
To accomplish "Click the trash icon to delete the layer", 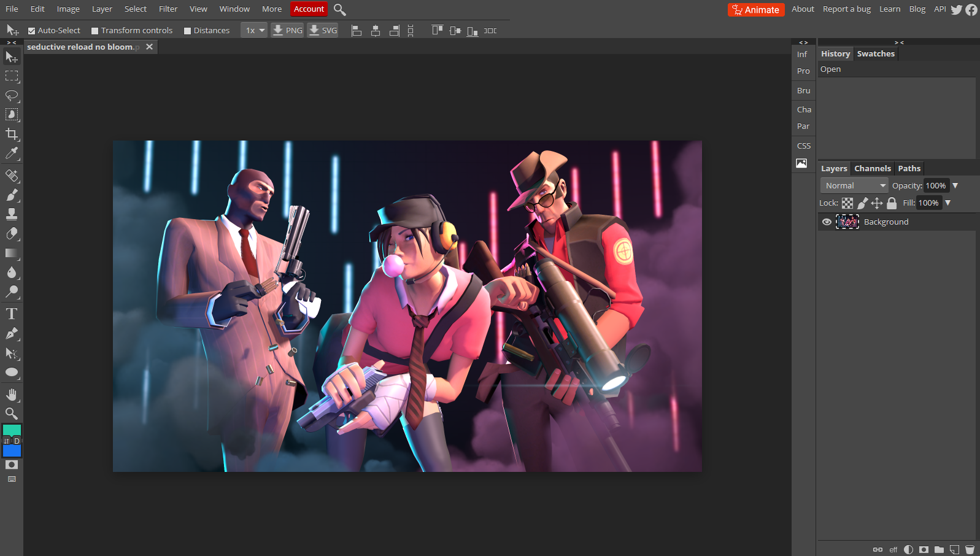I will (x=970, y=549).
